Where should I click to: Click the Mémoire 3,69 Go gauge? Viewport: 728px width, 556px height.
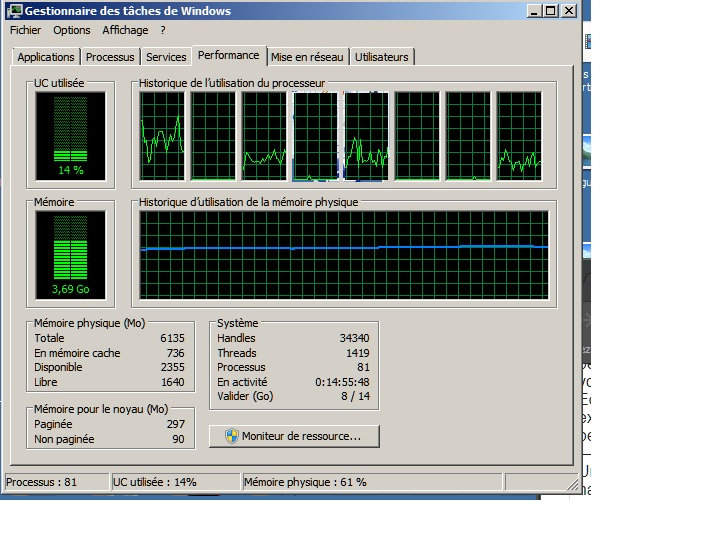point(71,255)
